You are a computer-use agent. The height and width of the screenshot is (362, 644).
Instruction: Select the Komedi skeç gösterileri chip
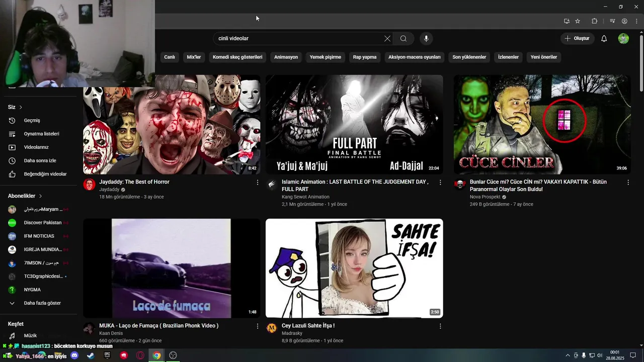click(237, 57)
